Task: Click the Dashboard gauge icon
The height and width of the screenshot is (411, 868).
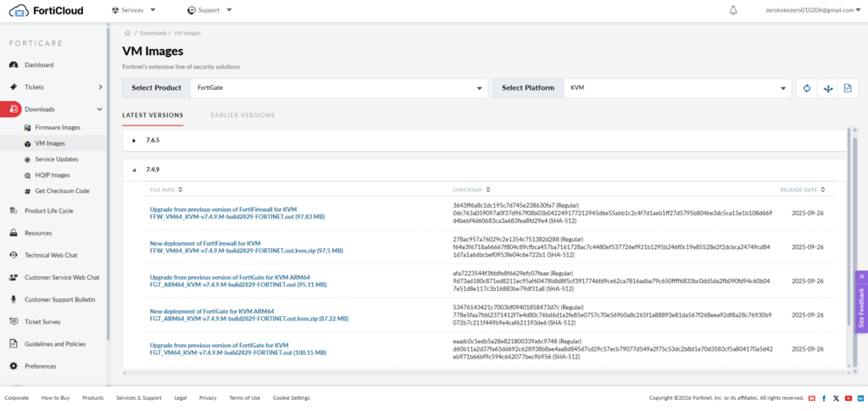Action: [x=14, y=64]
